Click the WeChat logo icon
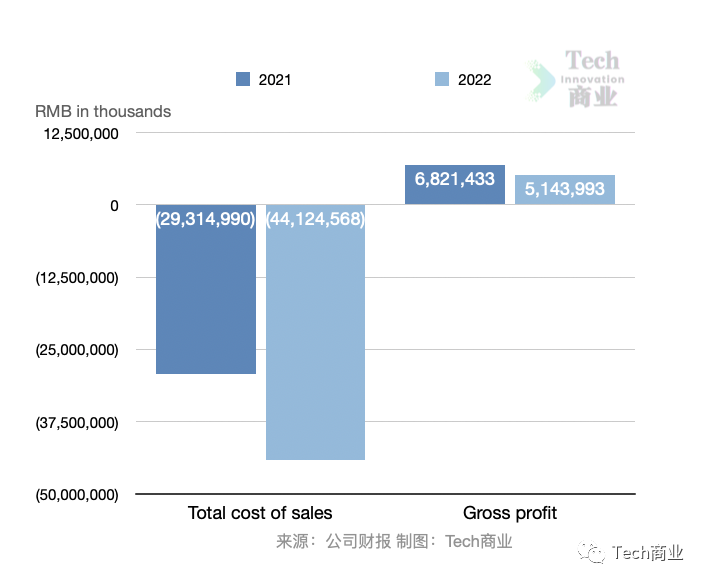Viewport: 706px width, 584px height. tap(591, 552)
